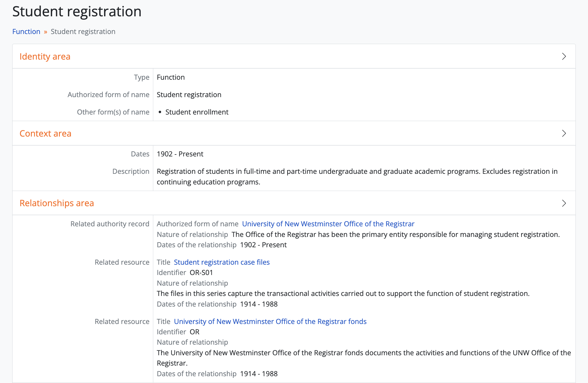Collapse the Context area chevron
The image size is (588, 383).
(x=564, y=133)
